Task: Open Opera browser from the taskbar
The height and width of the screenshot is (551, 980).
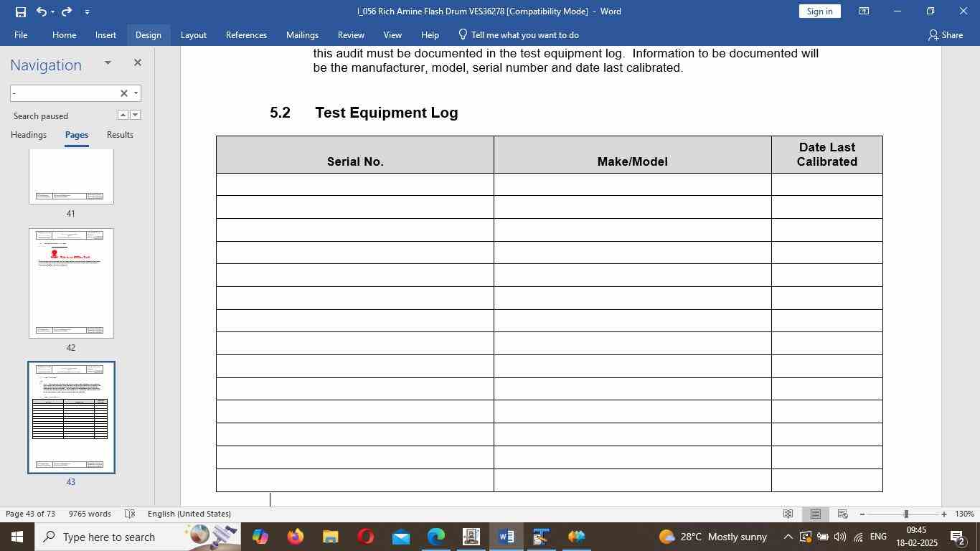Action: [365, 537]
